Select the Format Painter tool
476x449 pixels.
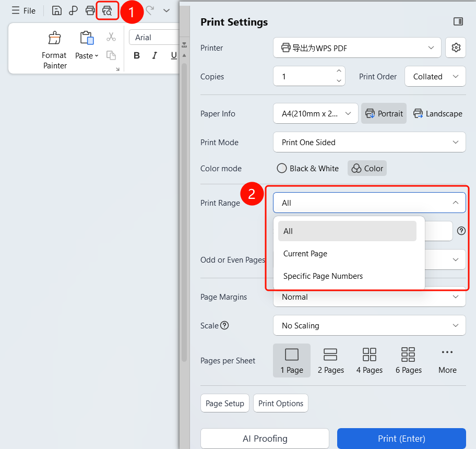pyautogui.click(x=55, y=51)
